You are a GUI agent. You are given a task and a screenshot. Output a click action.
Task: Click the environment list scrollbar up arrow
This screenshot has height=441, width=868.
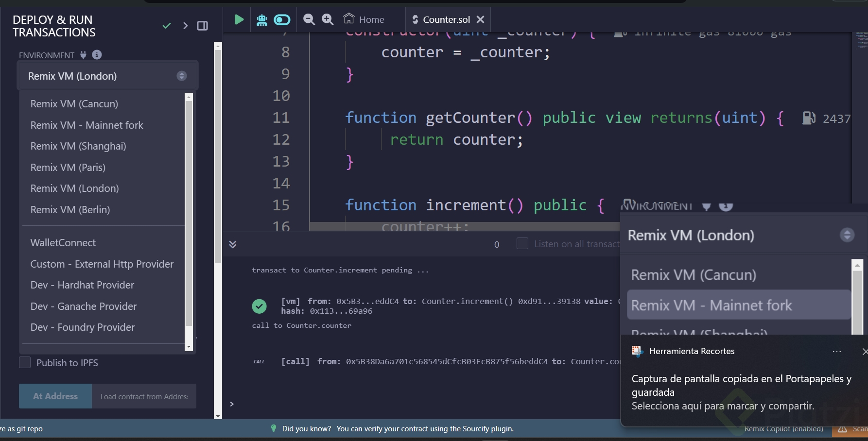tap(189, 97)
